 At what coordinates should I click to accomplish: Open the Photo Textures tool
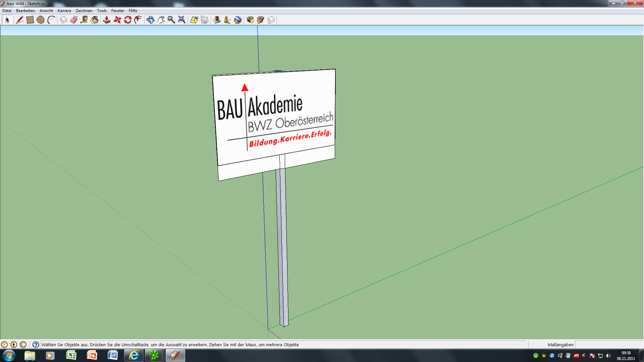tap(227, 20)
